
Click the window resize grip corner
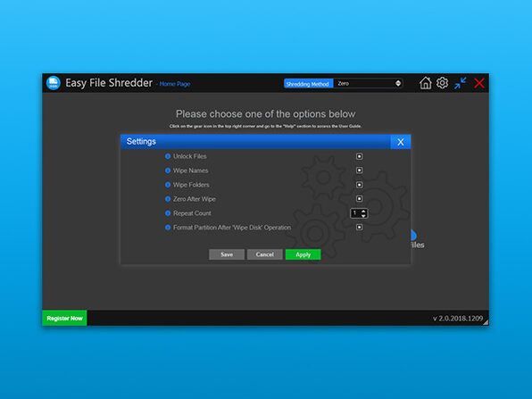pyautogui.click(x=486, y=322)
